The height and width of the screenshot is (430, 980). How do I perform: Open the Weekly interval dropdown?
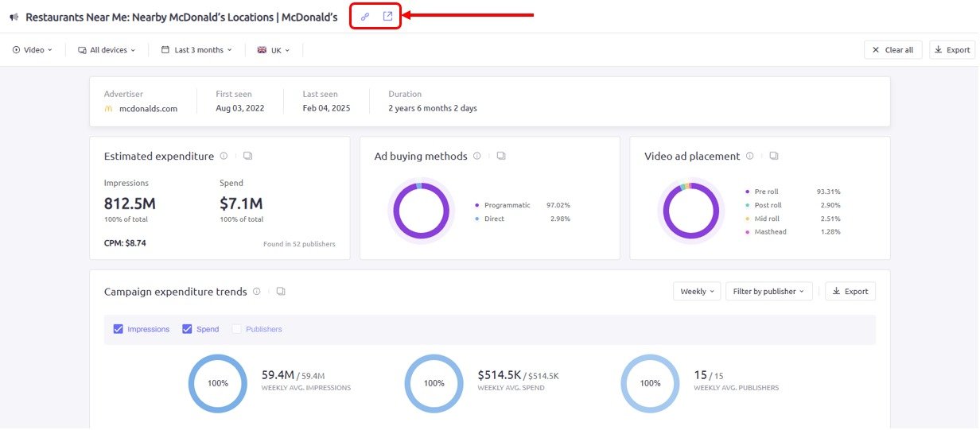coord(697,292)
